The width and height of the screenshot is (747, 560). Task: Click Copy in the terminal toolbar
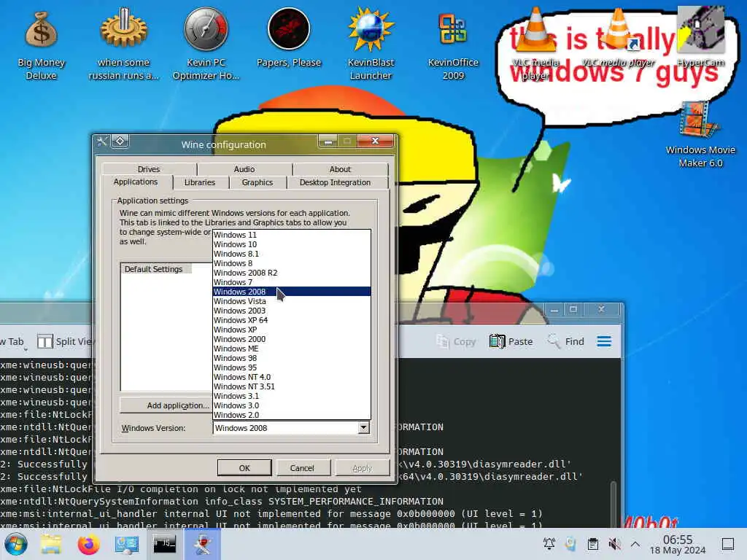pyautogui.click(x=456, y=341)
